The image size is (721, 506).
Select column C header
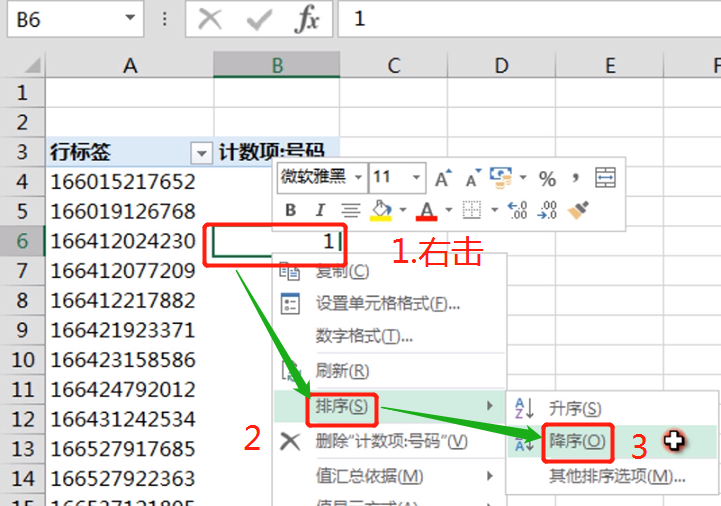point(394,65)
